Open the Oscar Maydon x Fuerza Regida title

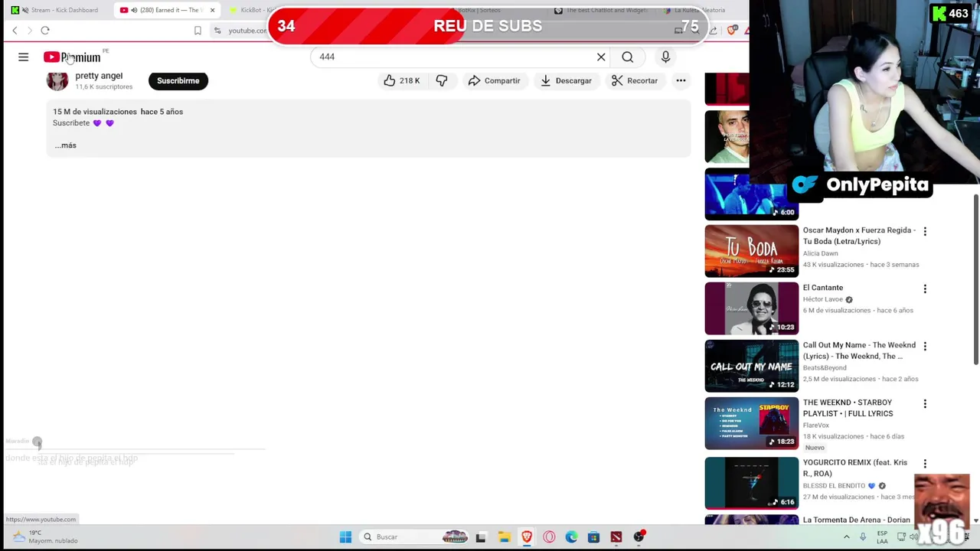click(x=859, y=236)
